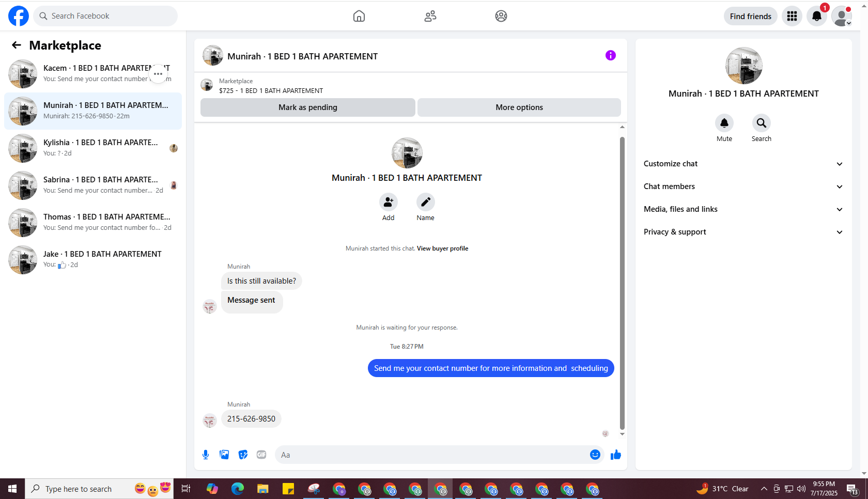Click the listing thumbnail in right panel
This screenshot has height=499, width=868.
(743, 66)
